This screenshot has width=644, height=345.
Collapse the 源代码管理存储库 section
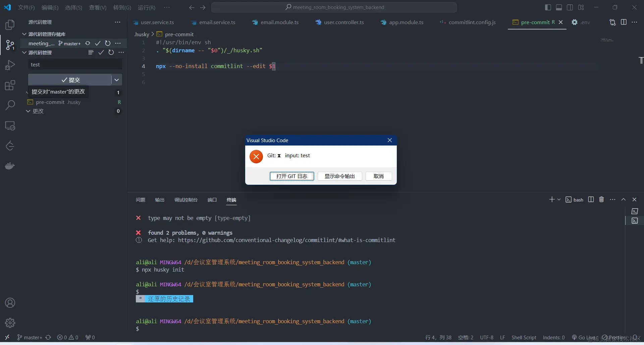[x=24, y=34]
